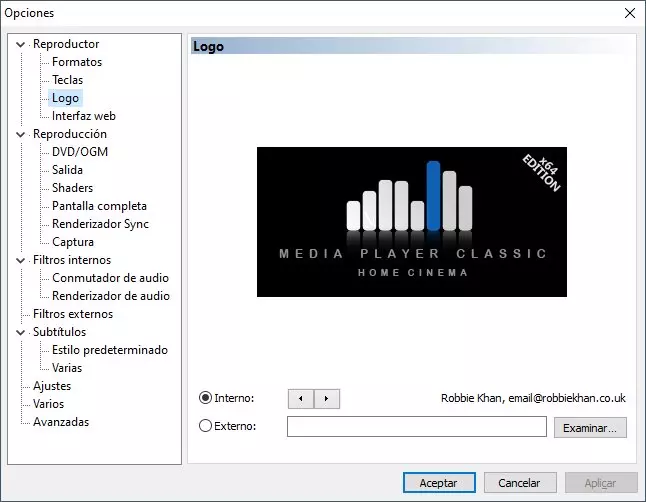Collapse the Reproducción tree node
Screen dimensions: 646x502
click(x=20, y=134)
